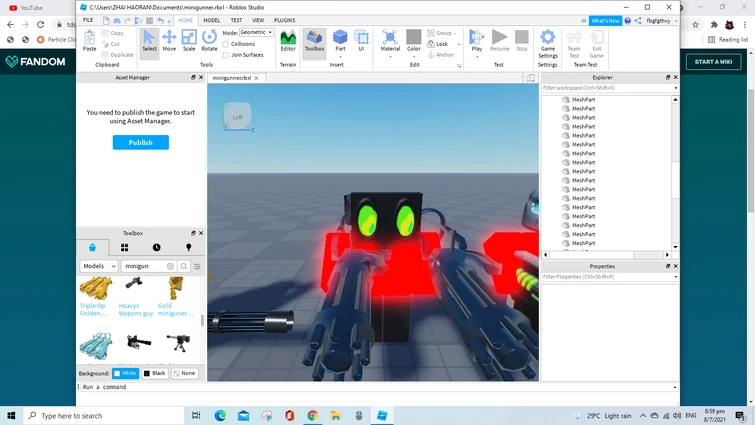Viewport: 755px width, 425px height.
Task: Select the Move tool
Action: tap(169, 40)
